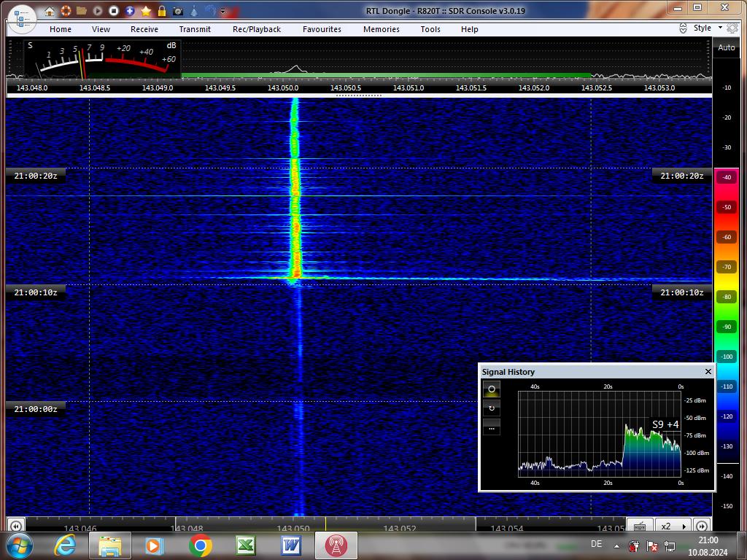747x560 pixels.
Task: Click the network tray icon
Action: (x=670, y=545)
